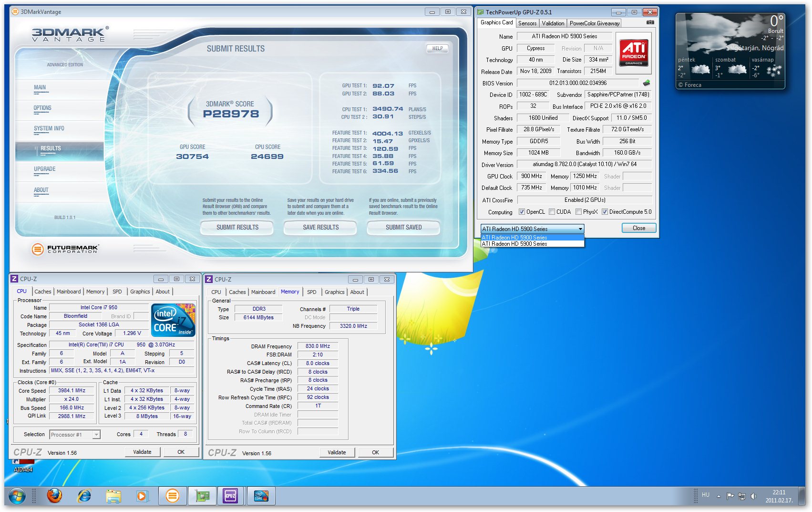Click the Help button in 3DMark Vantage
Viewport: 812px width, 512px height.
point(437,48)
